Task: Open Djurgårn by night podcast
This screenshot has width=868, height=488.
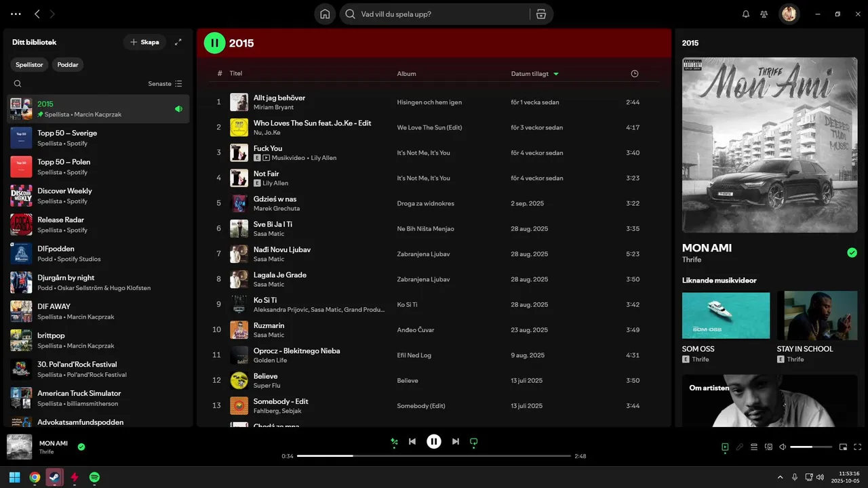Action: pyautogui.click(x=98, y=283)
